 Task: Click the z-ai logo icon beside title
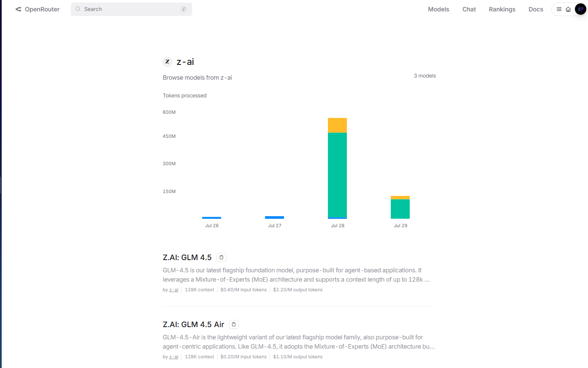click(x=167, y=62)
